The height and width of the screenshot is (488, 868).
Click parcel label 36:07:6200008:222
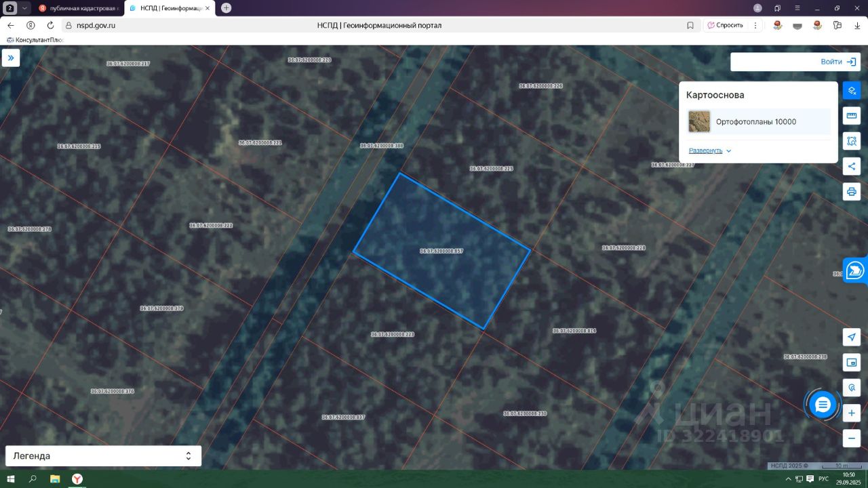211,225
